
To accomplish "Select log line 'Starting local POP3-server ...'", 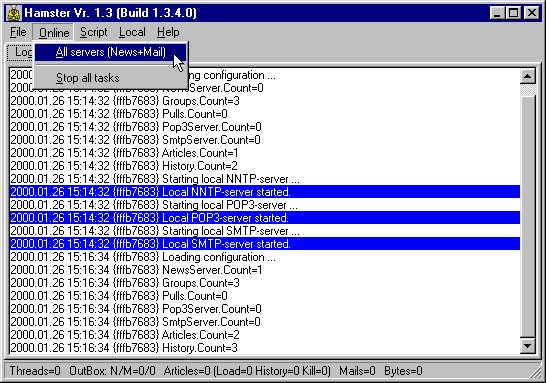I will click(265, 205).
